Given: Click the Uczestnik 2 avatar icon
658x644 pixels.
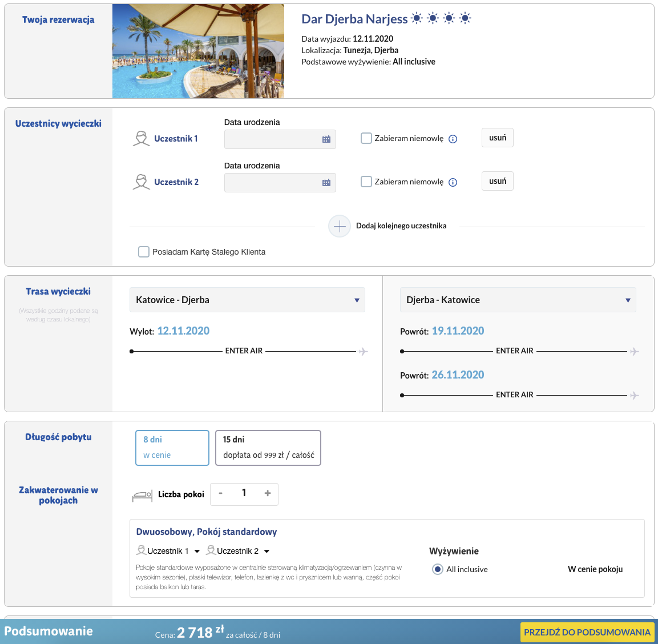Looking at the screenshot, I should (141, 182).
